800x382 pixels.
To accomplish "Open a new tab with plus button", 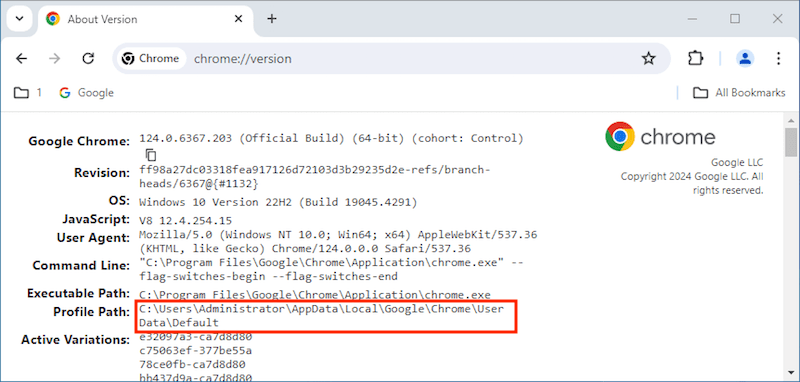I will coord(272,19).
